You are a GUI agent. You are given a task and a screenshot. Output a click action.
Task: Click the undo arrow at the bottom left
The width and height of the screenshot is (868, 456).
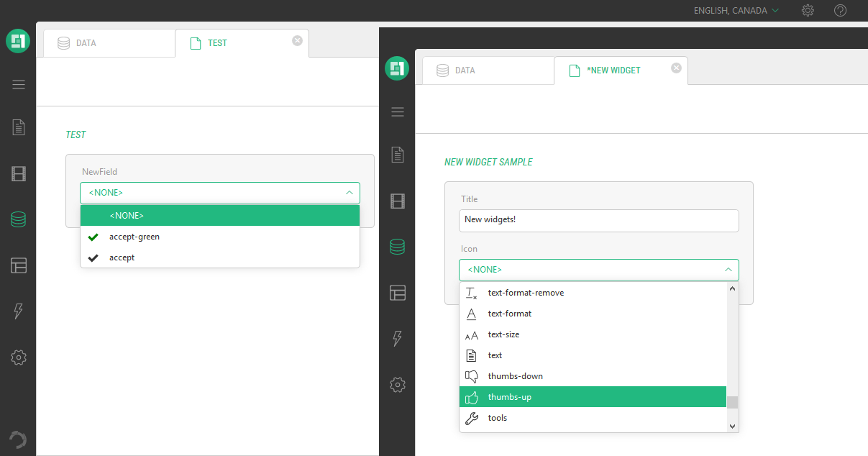pos(17,439)
